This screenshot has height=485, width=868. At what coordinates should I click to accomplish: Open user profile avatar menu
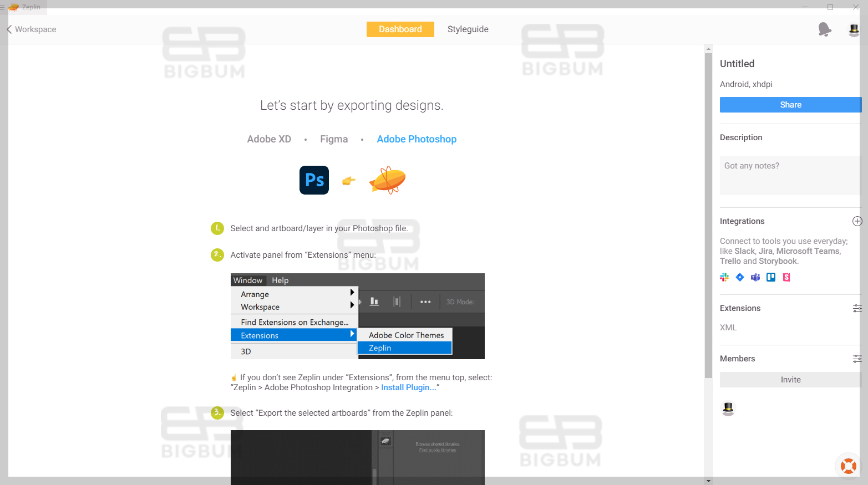coord(854,30)
